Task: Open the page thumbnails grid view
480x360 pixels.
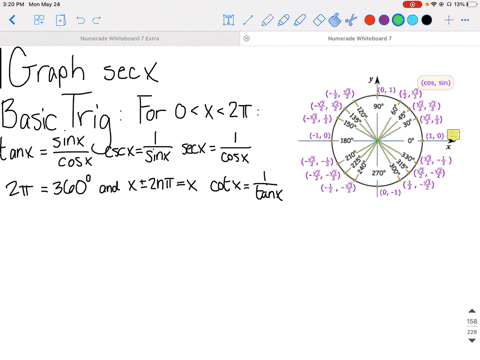Action: (x=39, y=20)
